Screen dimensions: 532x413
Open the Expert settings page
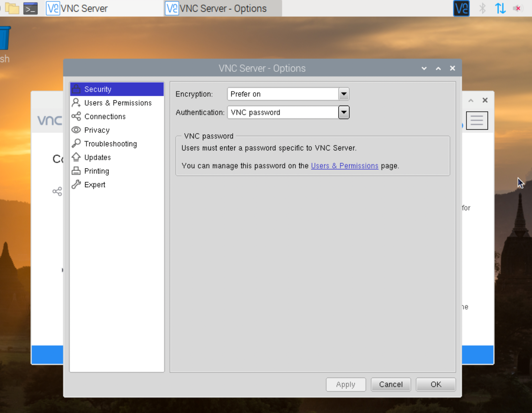click(117, 185)
